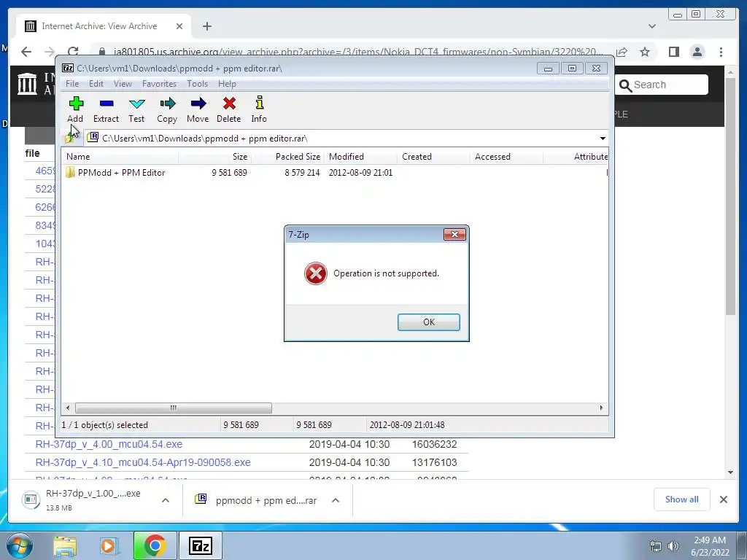Open RH-37dp_v_4.10_mcu04.54-Apr19-090058.exe link
The width and height of the screenshot is (747, 560).
click(143, 462)
